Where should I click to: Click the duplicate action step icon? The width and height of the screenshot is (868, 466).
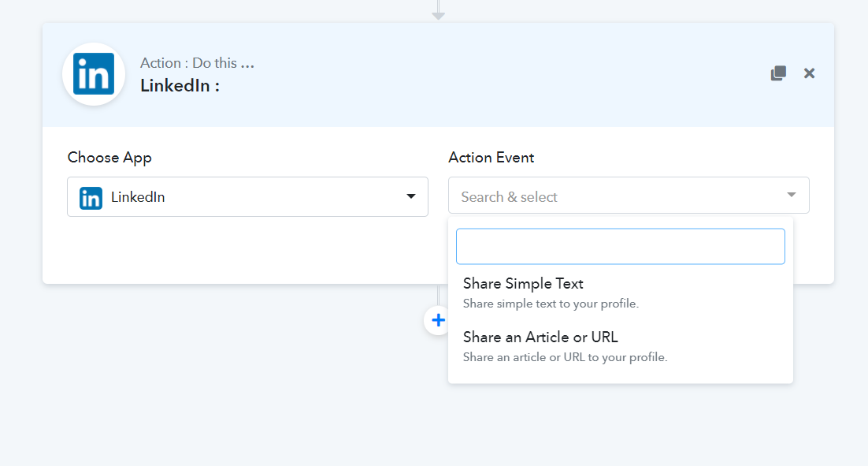coord(778,73)
